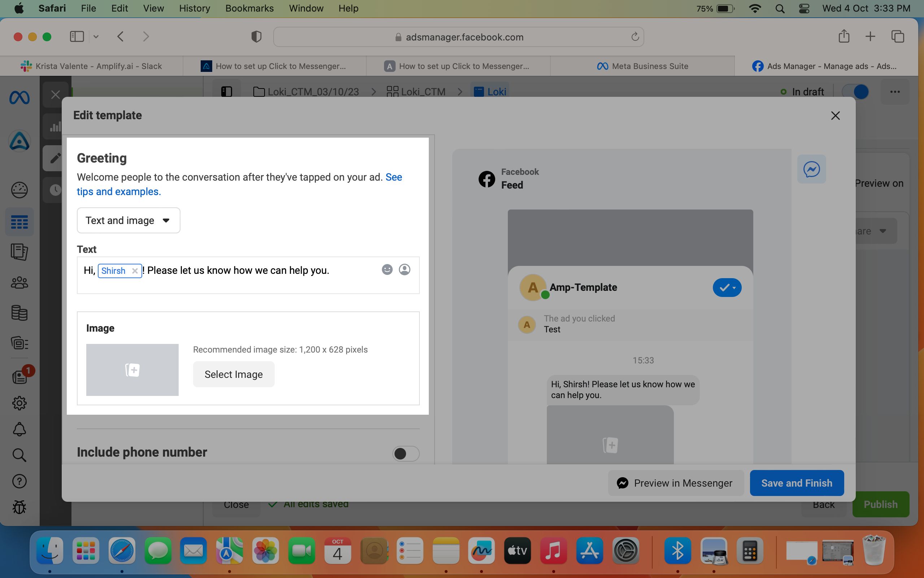Image resolution: width=924 pixels, height=578 pixels.
Task: Select the Campaigns table icon in sidebar
Action: 19,222
